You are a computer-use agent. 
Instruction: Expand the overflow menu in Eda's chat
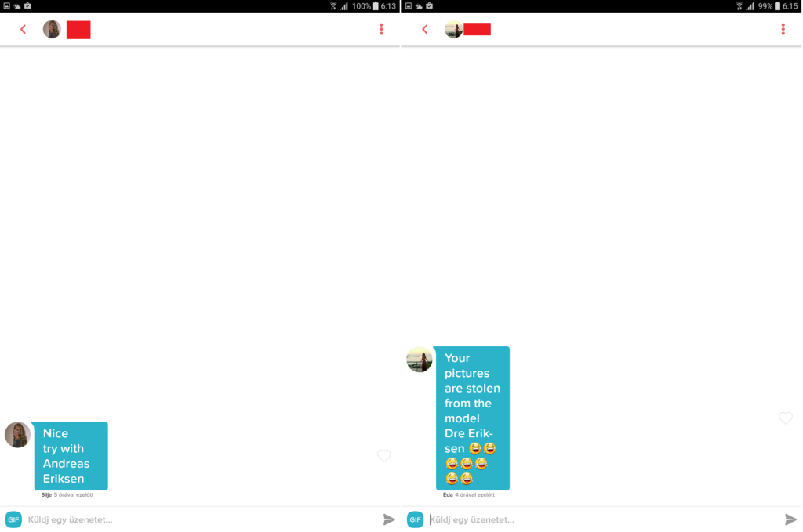783,30
